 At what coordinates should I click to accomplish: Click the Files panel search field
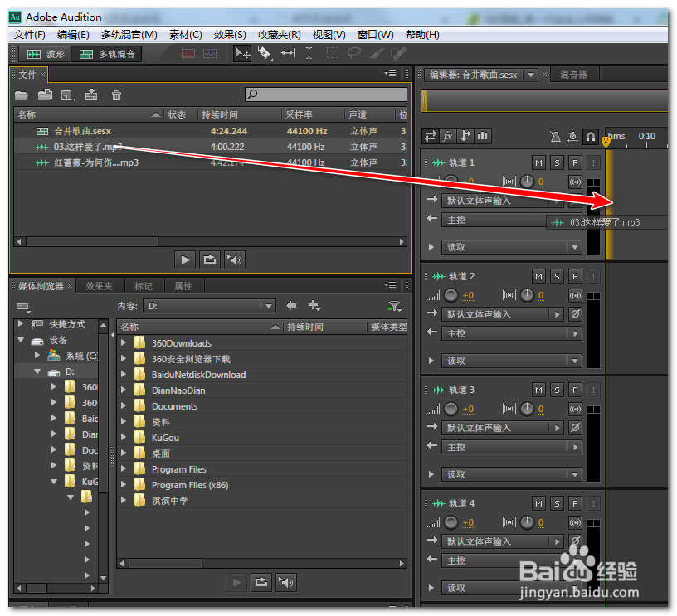[326, 95]
